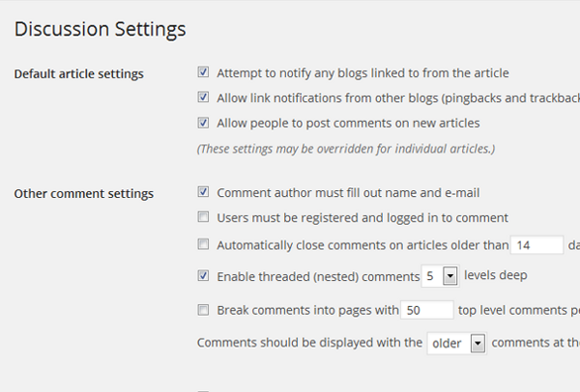Uncheck 'Comment author must fill out name' checkbox
This screenshot has height=392, width=580.
pos(203,192)
